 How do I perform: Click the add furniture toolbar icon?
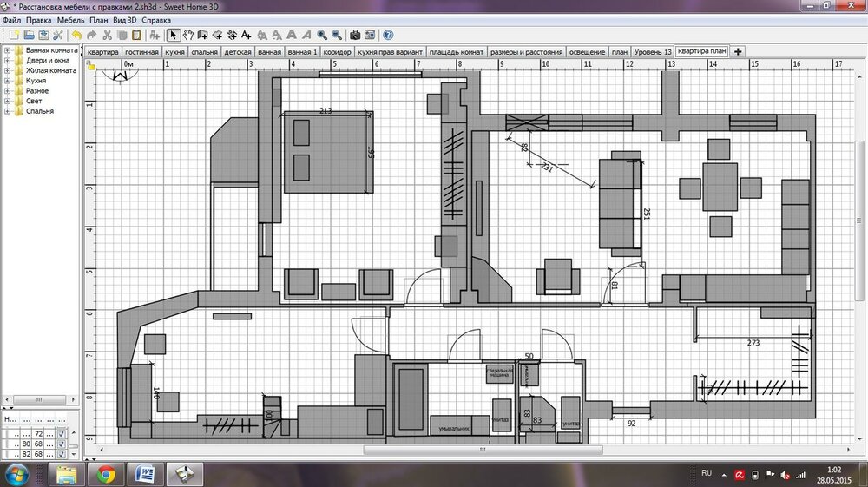pos(155,35)
